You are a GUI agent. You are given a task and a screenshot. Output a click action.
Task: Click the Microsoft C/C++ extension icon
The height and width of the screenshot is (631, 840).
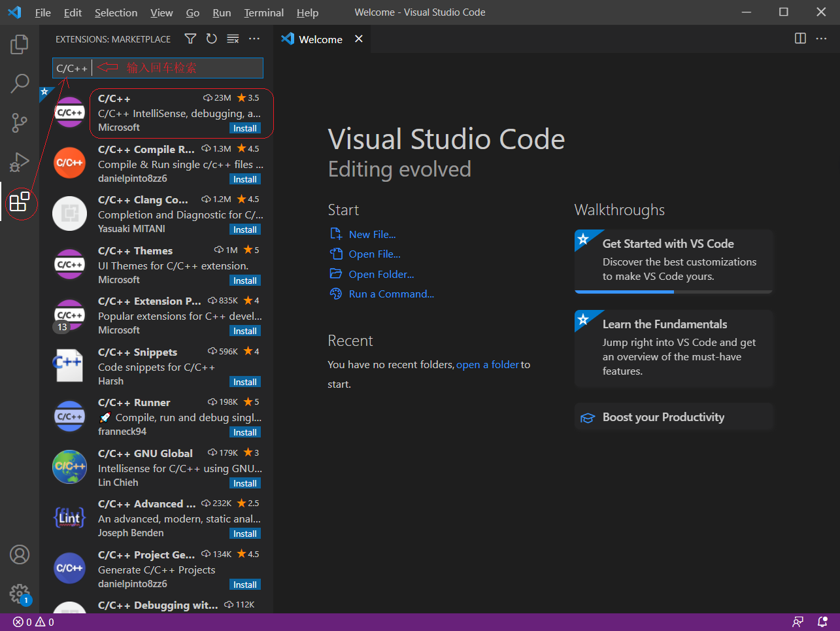click(x=69, y=112)
